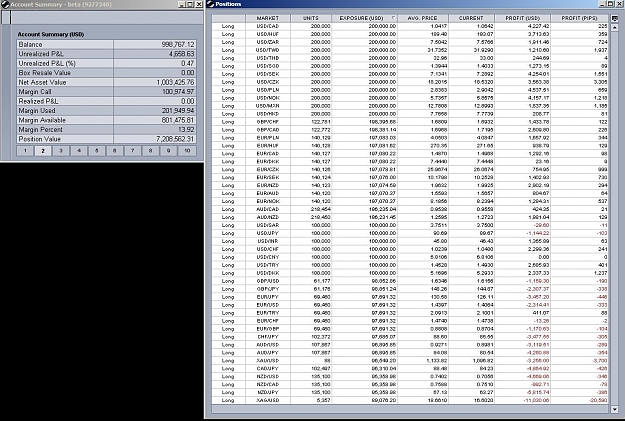Open the Positions window system icon
625x421 pixels.
tap(210, 4)
